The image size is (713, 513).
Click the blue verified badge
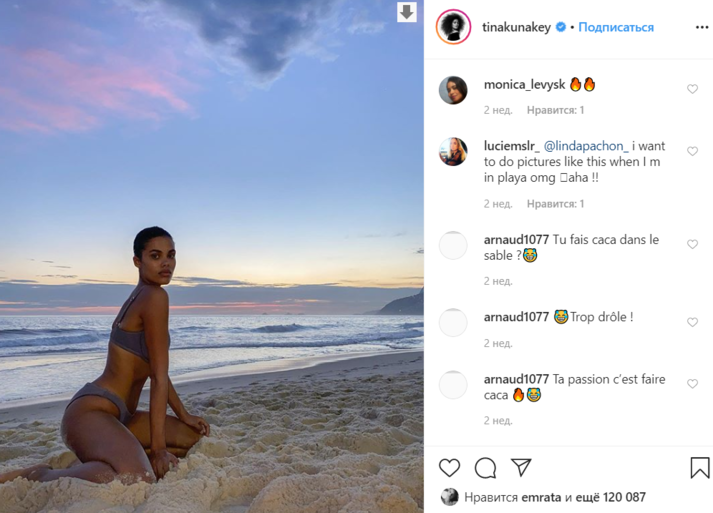[561, 27]
